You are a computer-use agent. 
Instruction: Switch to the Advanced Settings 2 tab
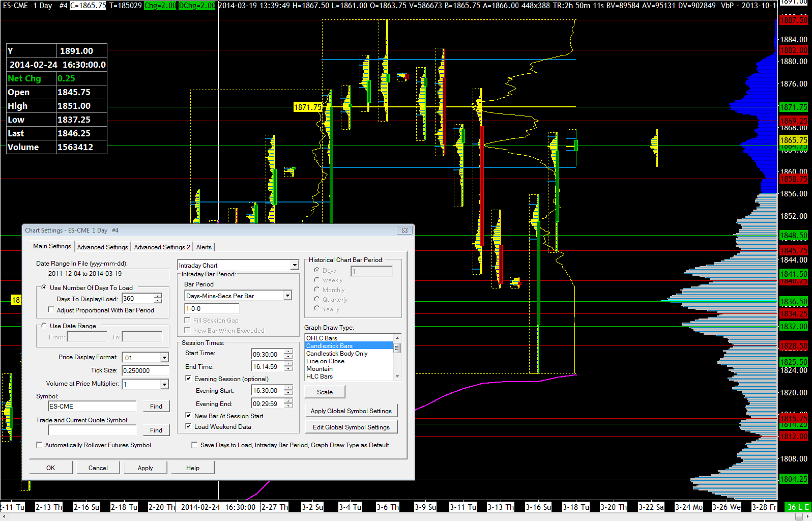click(162, 247)
